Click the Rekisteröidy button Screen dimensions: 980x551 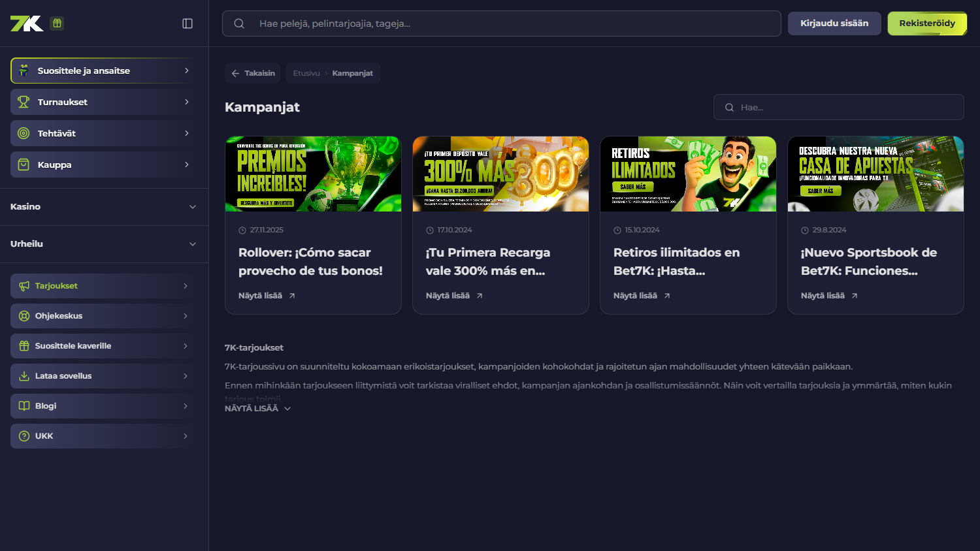[x=927, y=24]
